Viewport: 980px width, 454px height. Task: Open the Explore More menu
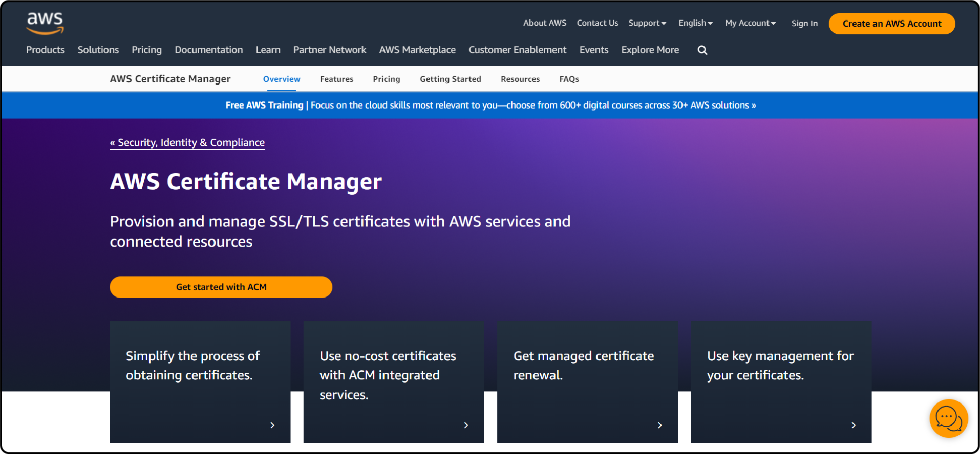(x=650, y=50)
